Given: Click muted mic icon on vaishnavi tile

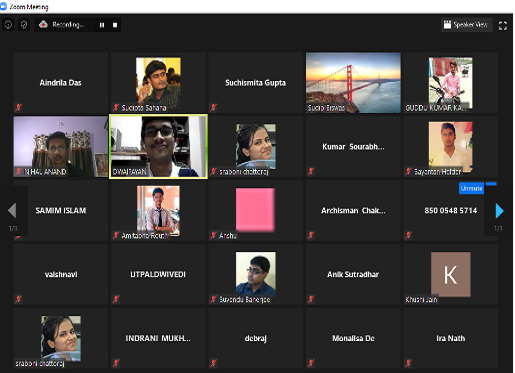Looking at the screenshot, I should click(19, 299).
